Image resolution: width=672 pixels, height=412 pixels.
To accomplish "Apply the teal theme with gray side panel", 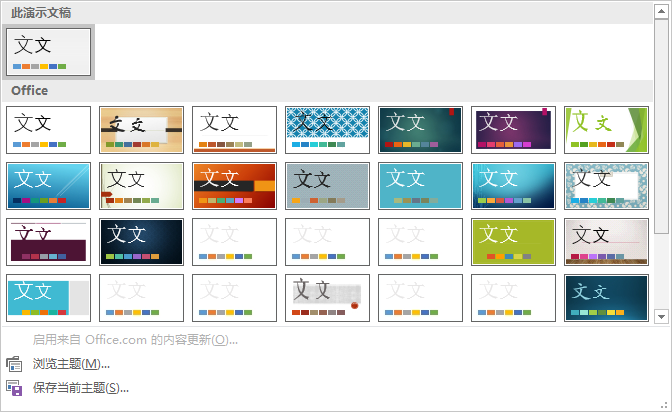I will (48, 298).
